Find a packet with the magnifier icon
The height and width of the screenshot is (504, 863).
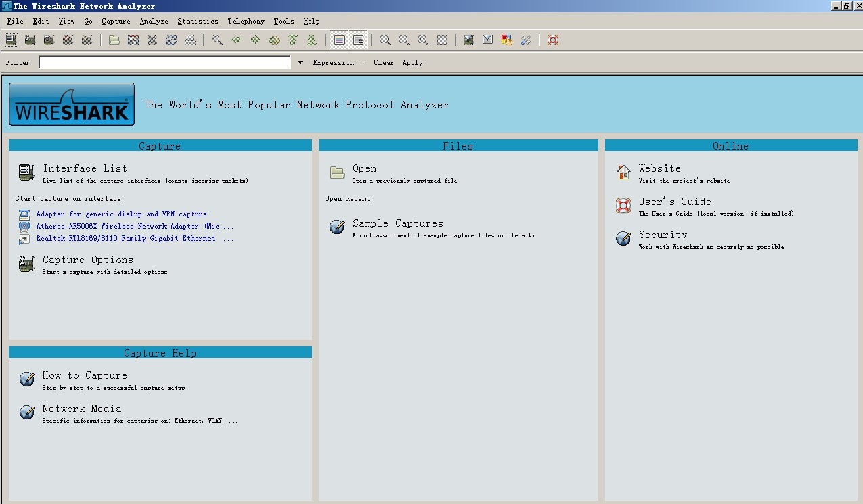(x=217, y=40)
